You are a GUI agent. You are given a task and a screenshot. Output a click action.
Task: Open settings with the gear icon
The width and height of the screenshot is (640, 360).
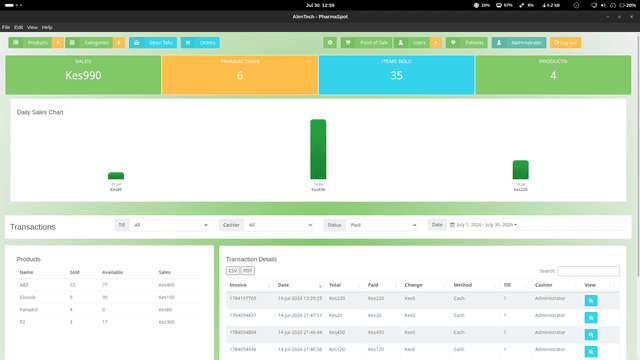coord(330,42)
